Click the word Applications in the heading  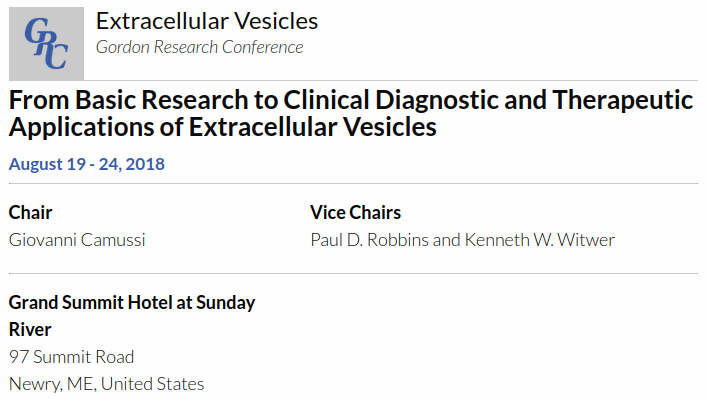pyautogui.click(x=81, y=127)
